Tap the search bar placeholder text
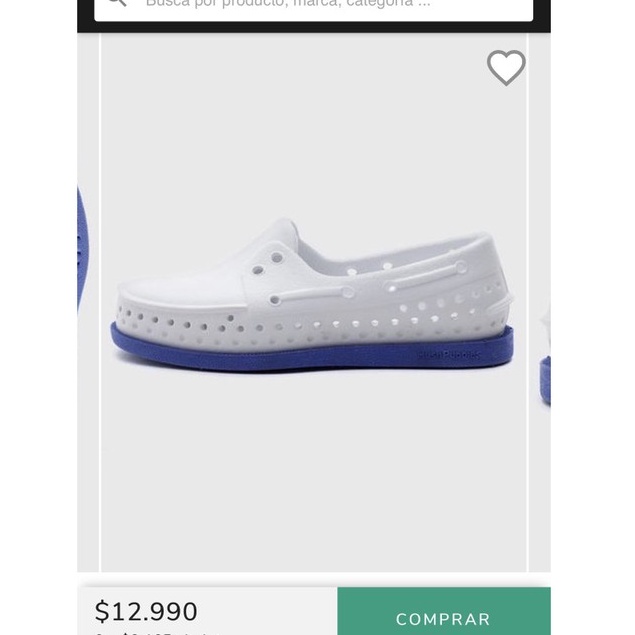The width and height of the screenshot is (635, 635). click(x=288, y=4)
